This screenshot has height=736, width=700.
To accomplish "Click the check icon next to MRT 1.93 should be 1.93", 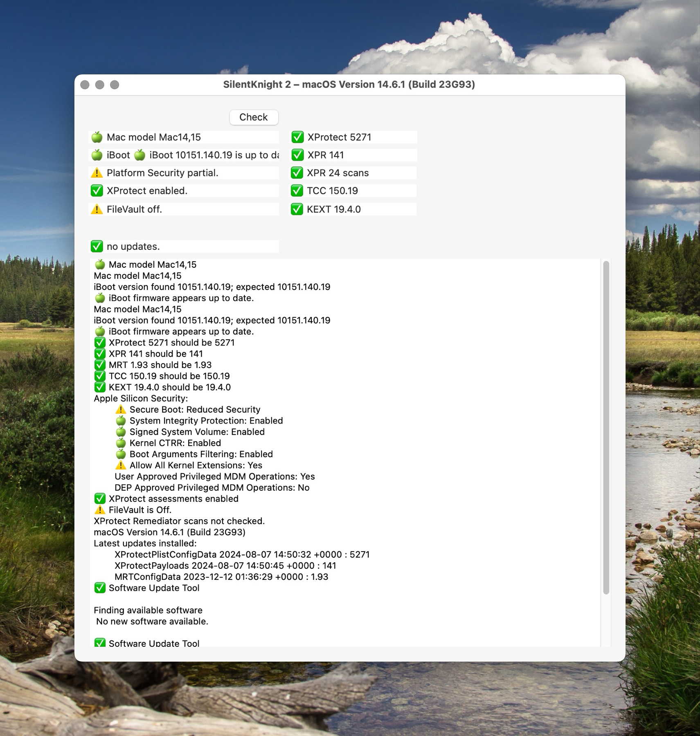I will (100, 365).
